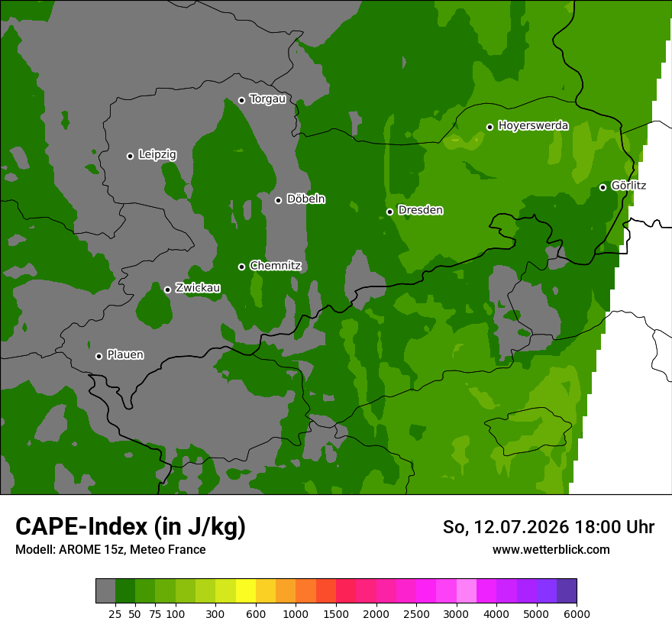Select the Chemnitz map label
Image resolution: width=672 pixels, height=634 pixels.
275,266
